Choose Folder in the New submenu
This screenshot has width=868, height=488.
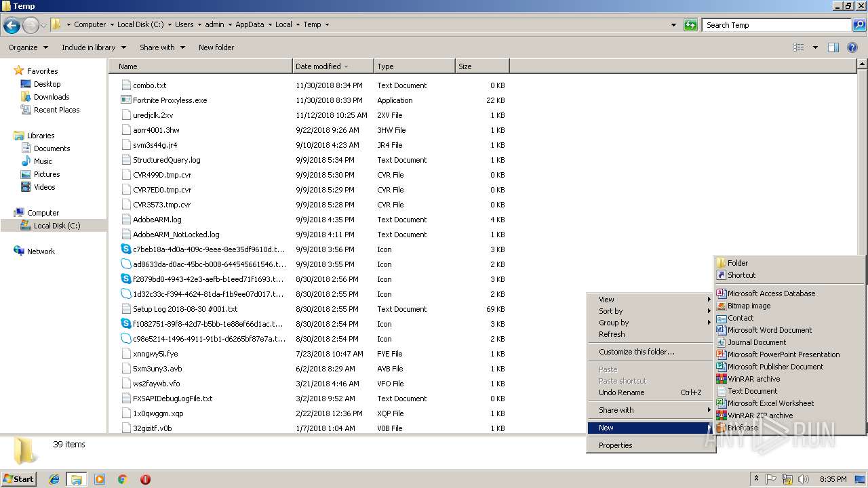789,263
